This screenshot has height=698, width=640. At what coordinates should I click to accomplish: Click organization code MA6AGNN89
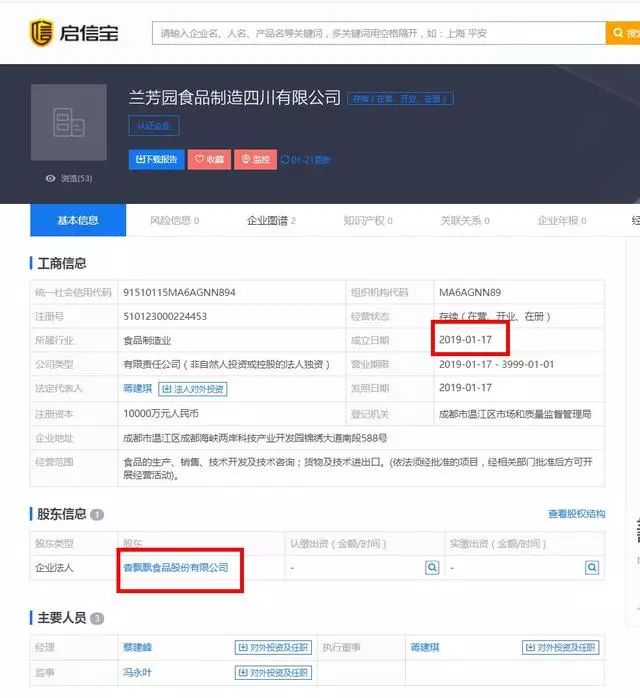470,292
